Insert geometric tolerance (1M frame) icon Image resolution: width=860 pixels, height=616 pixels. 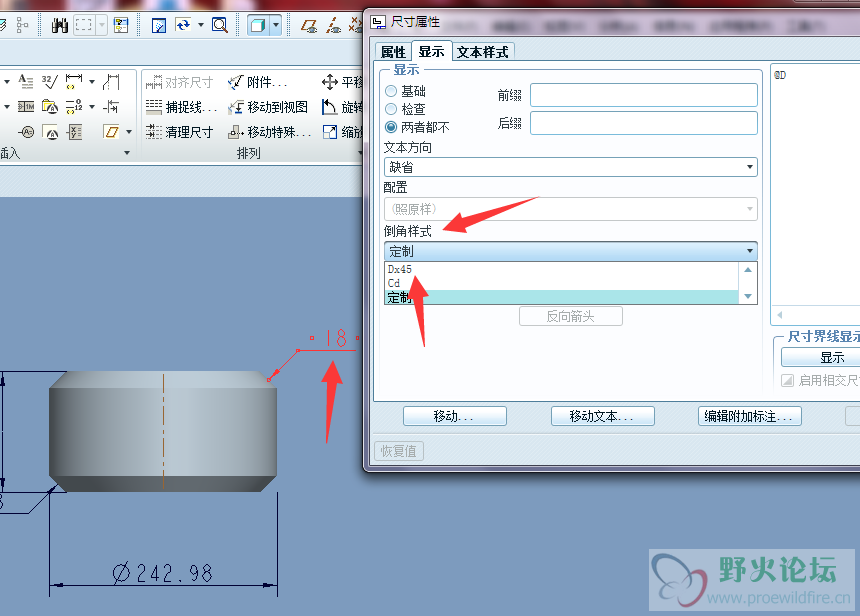(26, 106)
